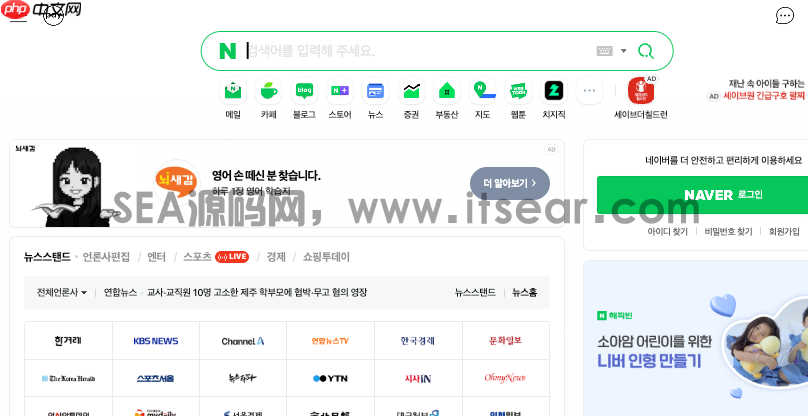Open The Korea Herald publisher tile
Image resolution: width=808 pixels, height=416 pixels.
[69, 378]
